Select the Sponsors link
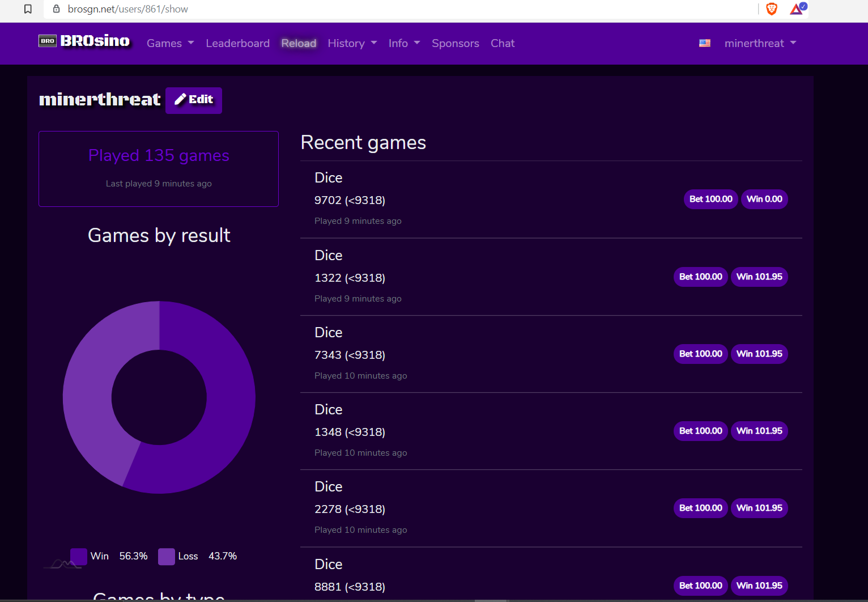Screen dimensions: 868x602 (x=455, y=43)
